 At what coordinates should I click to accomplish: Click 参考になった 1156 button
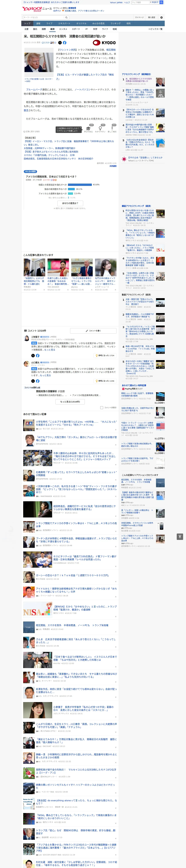(x=105, y=381)
